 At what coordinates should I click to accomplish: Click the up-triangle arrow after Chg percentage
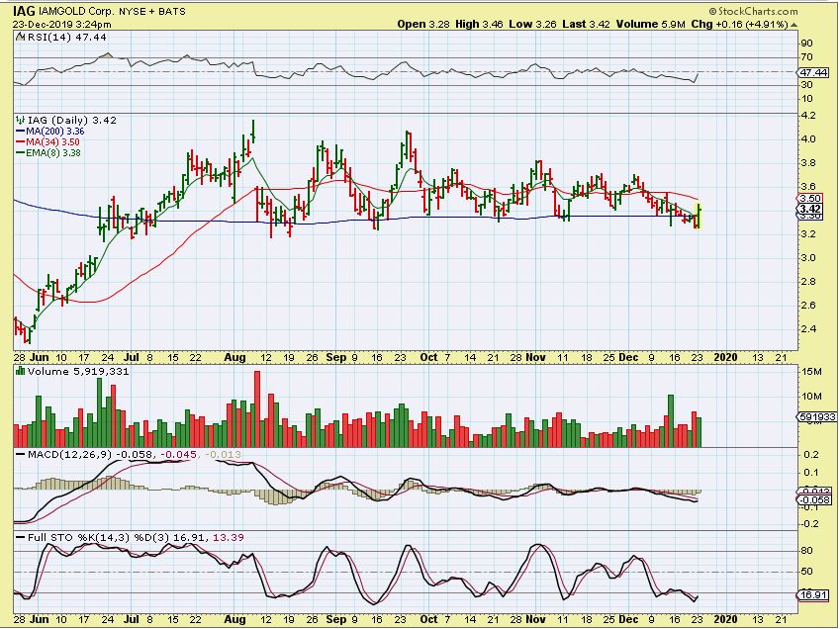(x=794, y=25)
